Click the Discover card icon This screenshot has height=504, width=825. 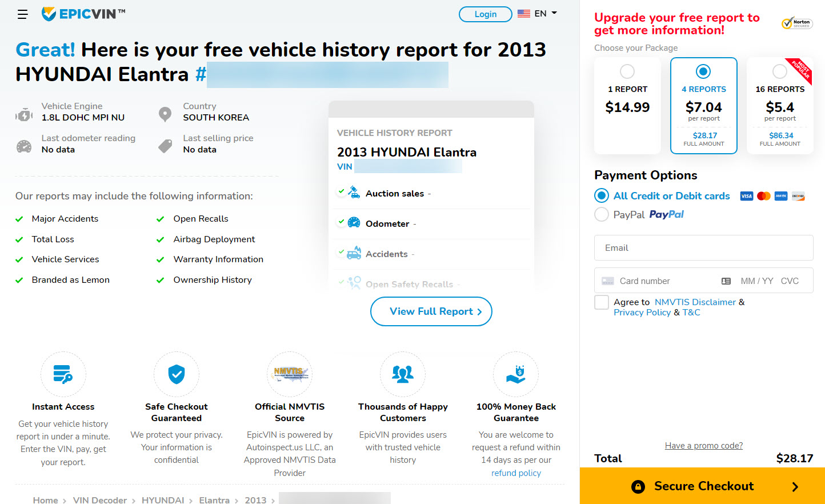click(798, 196)
